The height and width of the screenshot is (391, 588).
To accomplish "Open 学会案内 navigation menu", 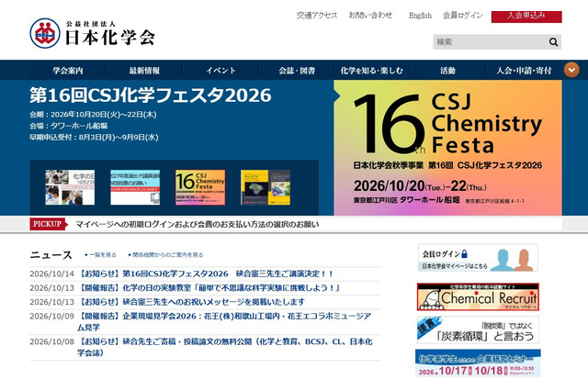I will (x=67, y=71).
